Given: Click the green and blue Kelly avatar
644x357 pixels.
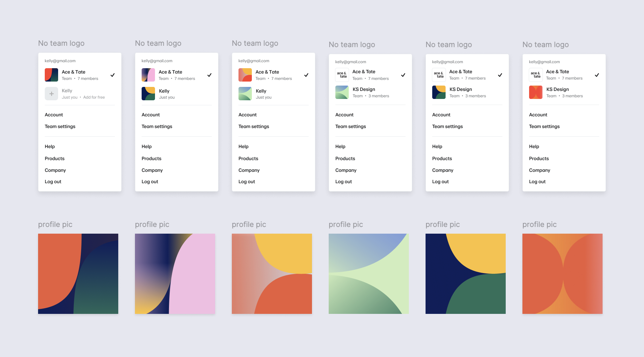Looking at the screenshot, I should tap(245, 94).
